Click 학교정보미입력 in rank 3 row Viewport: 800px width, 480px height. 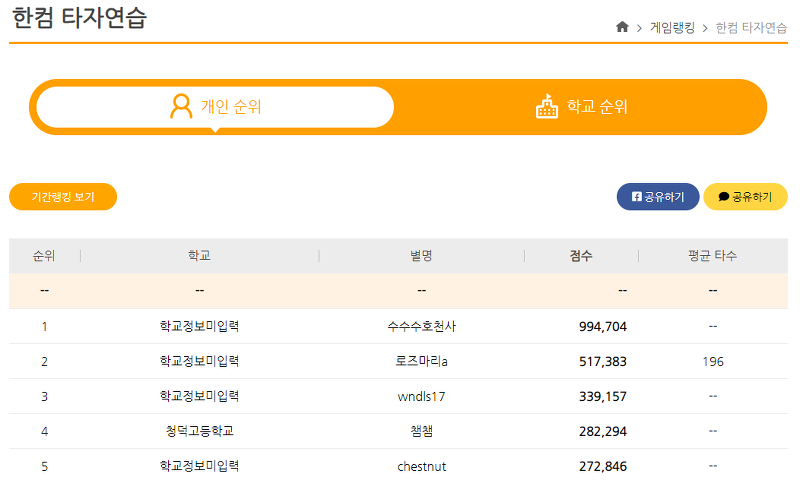pyautogui.click(x=199, y=396)
